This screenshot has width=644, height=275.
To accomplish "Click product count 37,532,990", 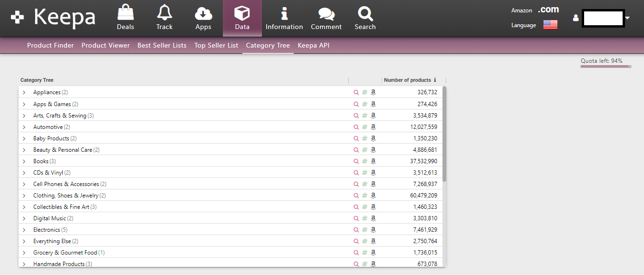I will [x=423, y=161].
